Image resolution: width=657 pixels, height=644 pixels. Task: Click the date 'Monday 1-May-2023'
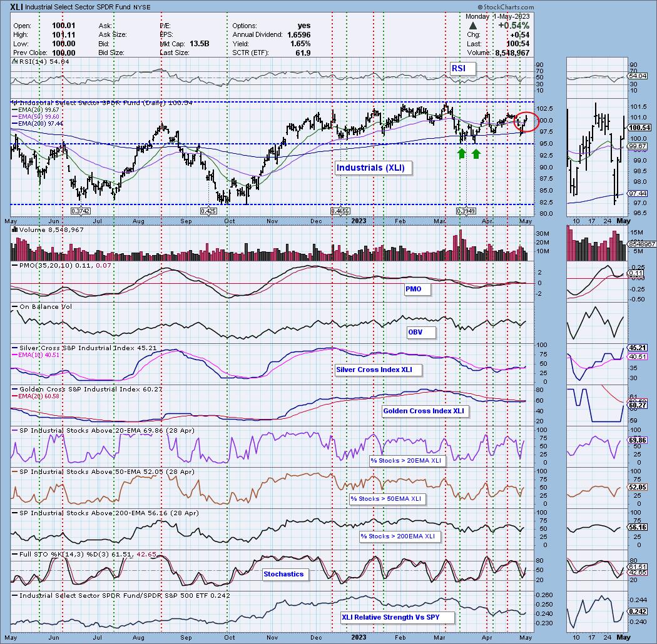point(497,16)
